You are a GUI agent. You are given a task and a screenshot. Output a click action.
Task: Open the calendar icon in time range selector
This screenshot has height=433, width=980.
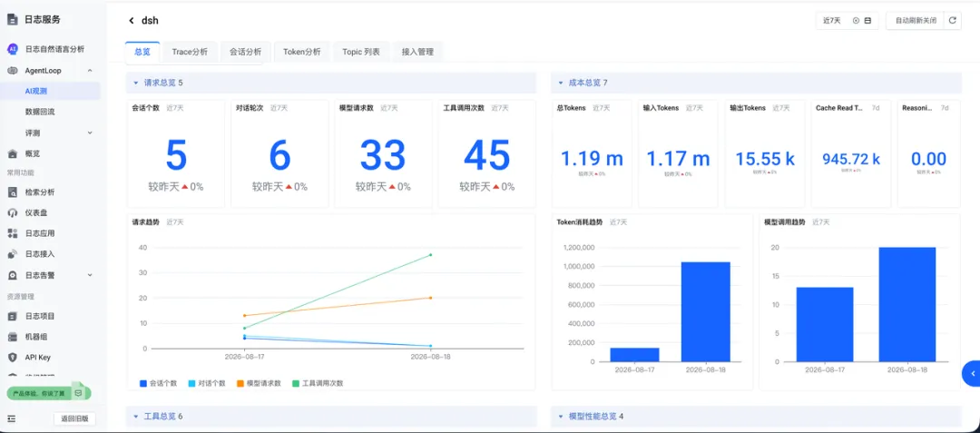click(867, 21)
